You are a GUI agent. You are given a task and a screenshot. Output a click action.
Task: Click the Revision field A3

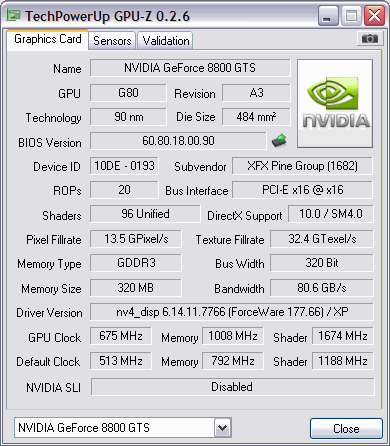pyautogui.click(x=256, y=93)
